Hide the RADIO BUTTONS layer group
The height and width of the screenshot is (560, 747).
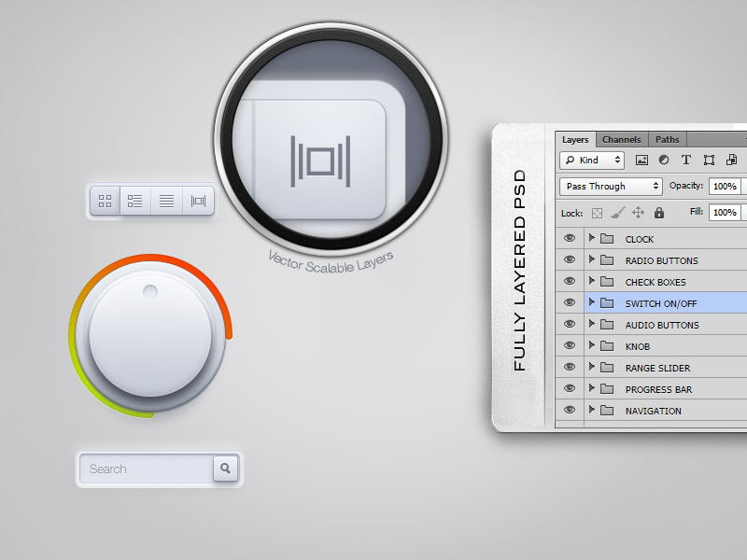tap(570, 259)
